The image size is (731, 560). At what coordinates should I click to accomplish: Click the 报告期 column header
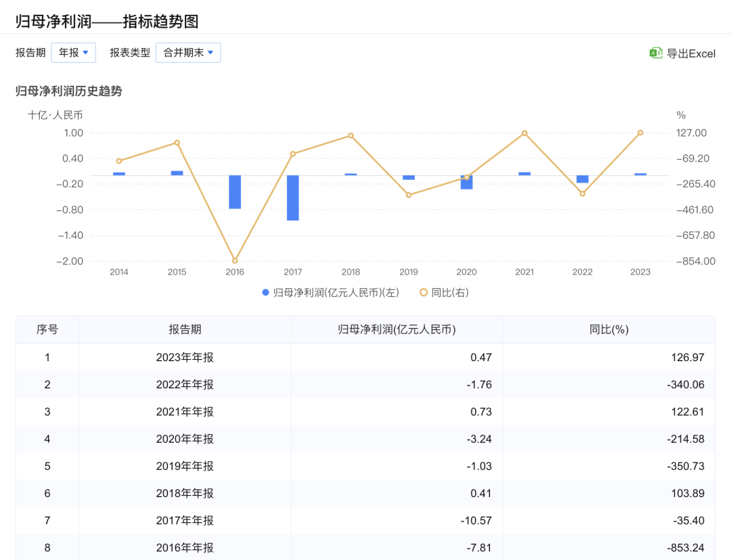point(185,329)
